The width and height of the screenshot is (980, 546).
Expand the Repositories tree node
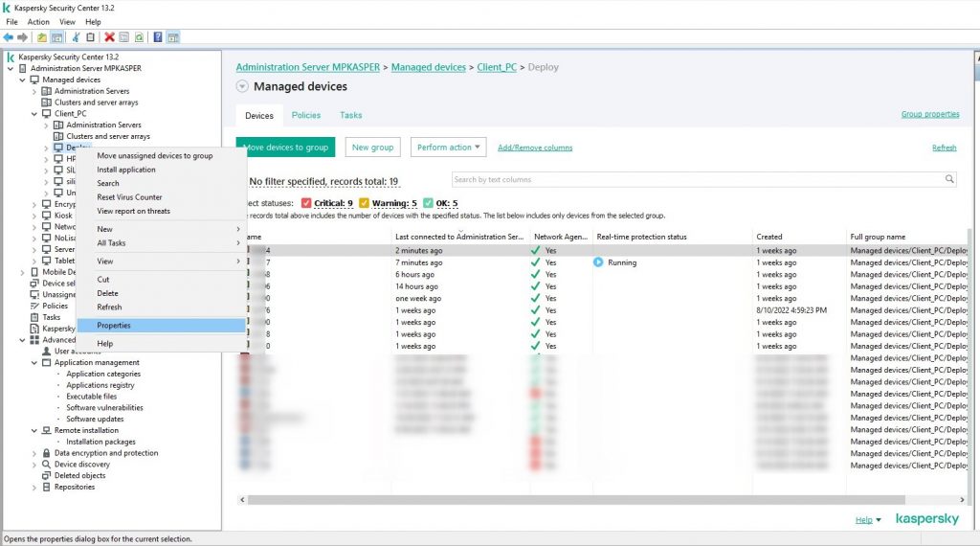tap(34, 488)
